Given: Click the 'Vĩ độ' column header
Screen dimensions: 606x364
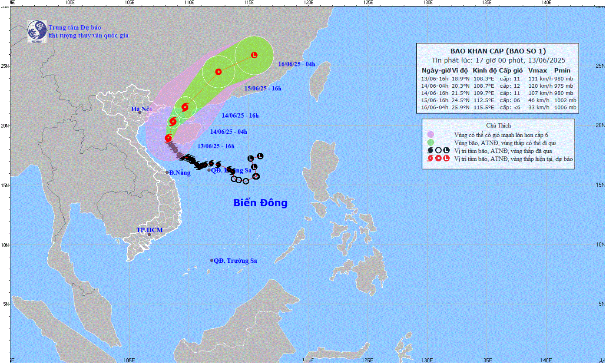Looking at the screenshot, I should click(x=460, y=70).
